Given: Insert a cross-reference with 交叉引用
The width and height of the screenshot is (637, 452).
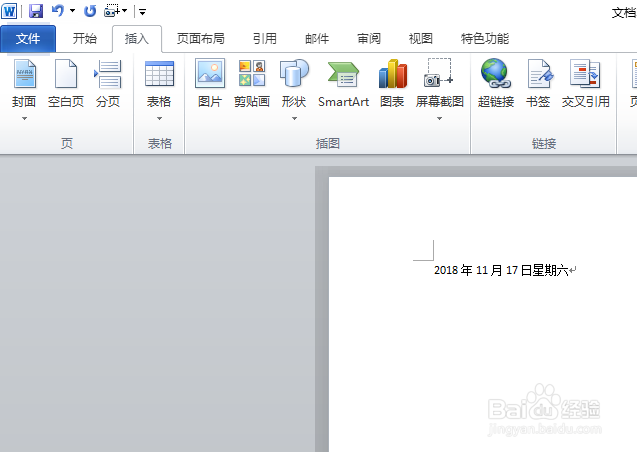Looking at the screenshot, I should point(585,84).
